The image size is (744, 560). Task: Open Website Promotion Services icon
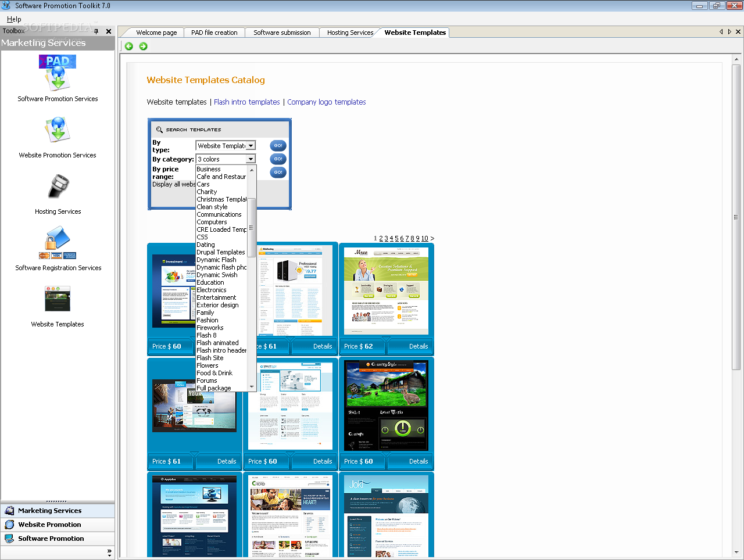58,130
